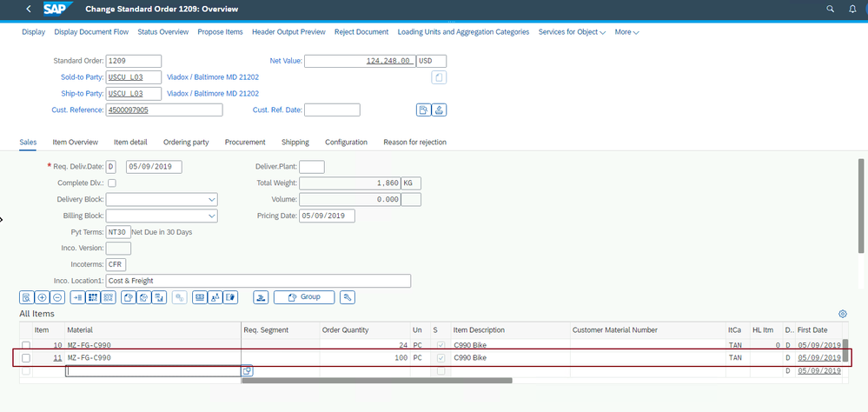Insert item with the plus icon
868x412 pixels.
[42, 297]
